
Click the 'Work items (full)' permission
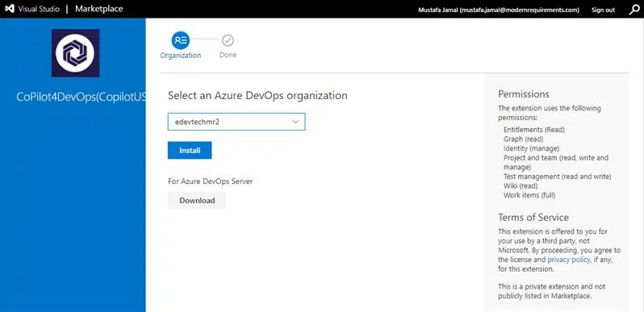[529, 195]
